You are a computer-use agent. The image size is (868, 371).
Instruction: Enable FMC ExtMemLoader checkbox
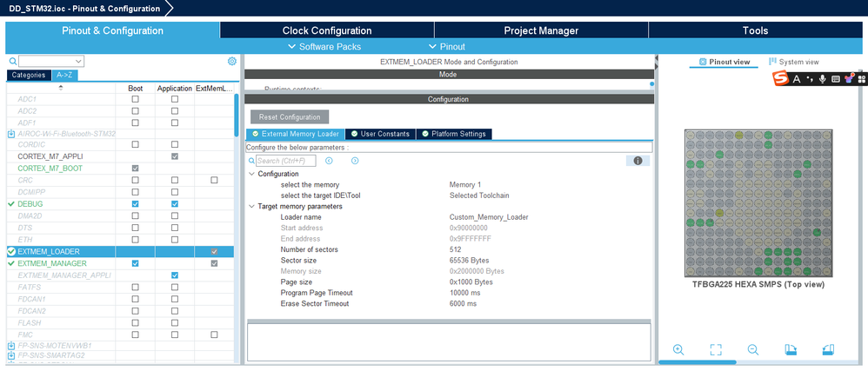pyautogui.click(x=214, y=335)
